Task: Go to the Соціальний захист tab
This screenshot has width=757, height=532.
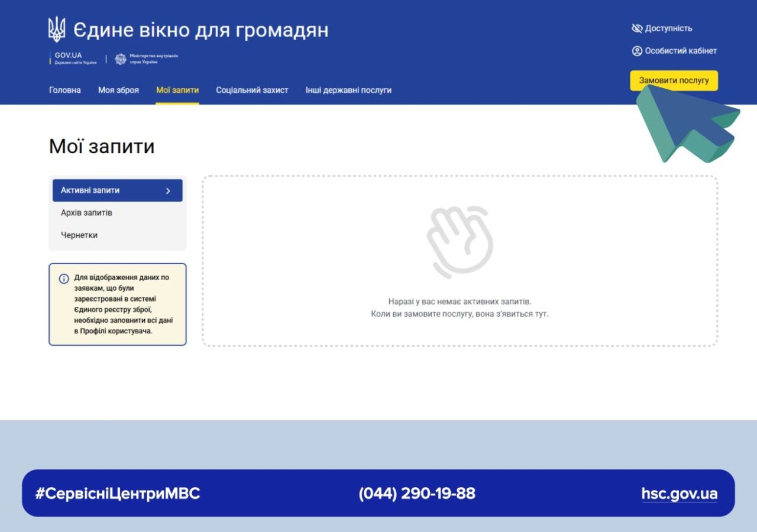Action: coord(252,90)
